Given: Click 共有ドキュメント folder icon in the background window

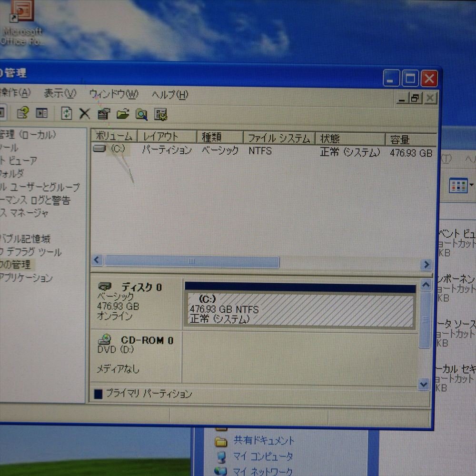Looking at the screenshot, I should click(221, 442).
